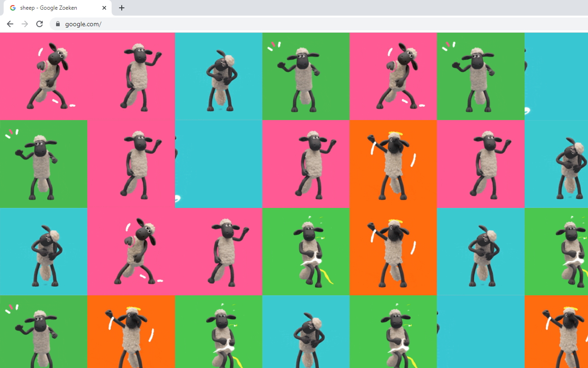Select the 'sheep - Google Zoeken' tab

click(57, 8)
